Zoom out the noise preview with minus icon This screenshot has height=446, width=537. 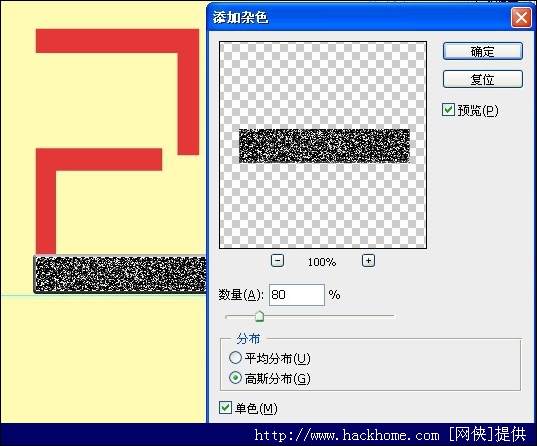pyautogui.click(x=277, y=261)
